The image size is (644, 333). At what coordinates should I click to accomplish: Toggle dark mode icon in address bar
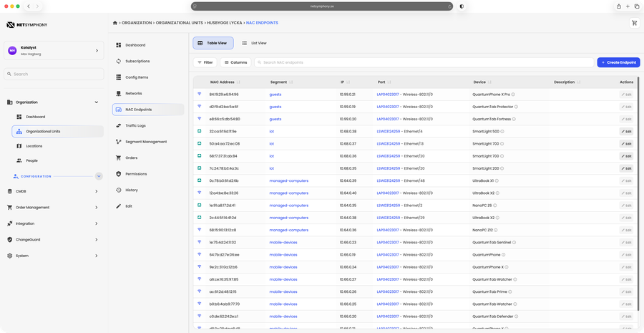462,6
